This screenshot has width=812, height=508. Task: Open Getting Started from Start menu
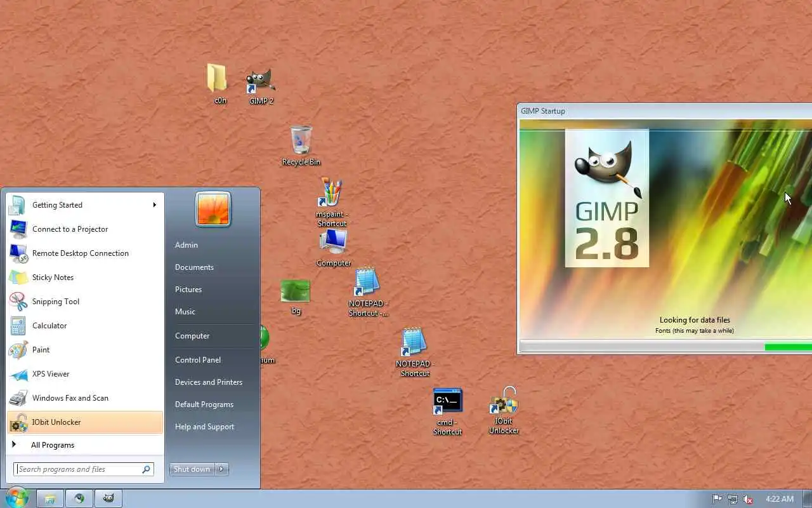point(85,205)
